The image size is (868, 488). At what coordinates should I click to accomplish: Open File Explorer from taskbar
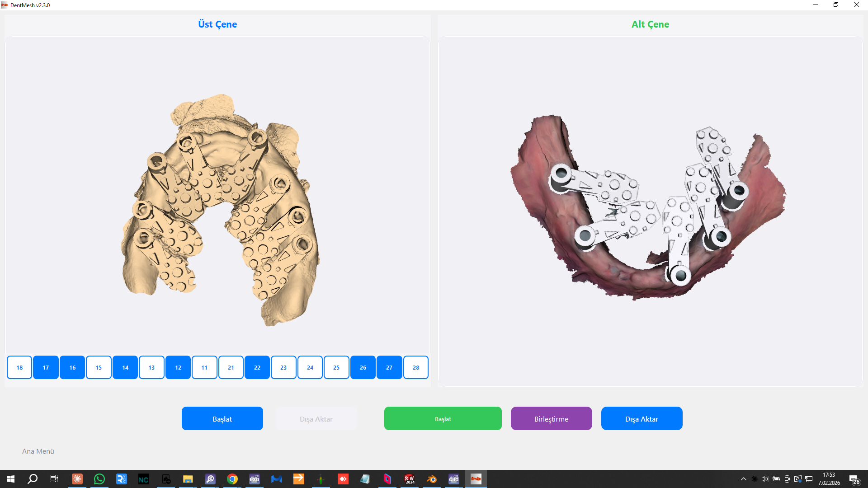pyautogui.click(x=188, y=479)
